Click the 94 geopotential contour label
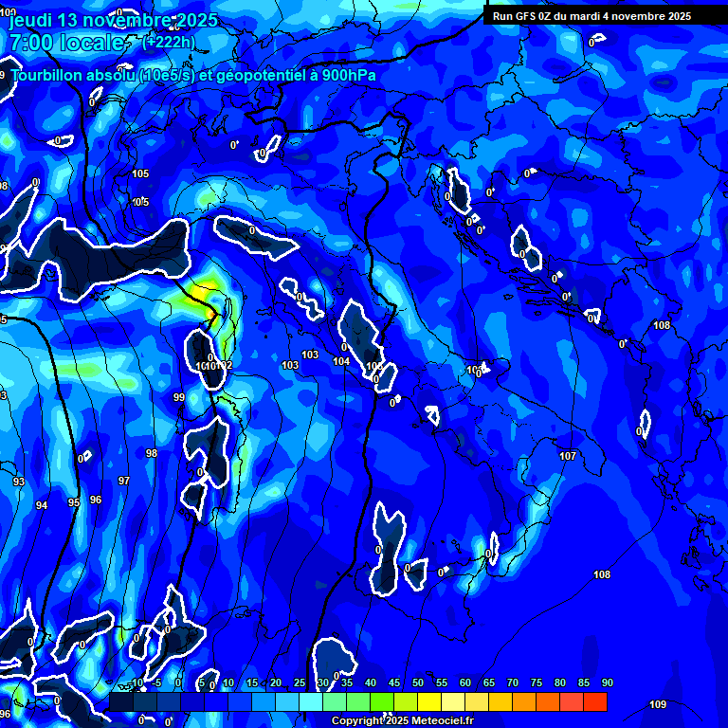The height and width of the screenshot is (728, 728). 42,506
